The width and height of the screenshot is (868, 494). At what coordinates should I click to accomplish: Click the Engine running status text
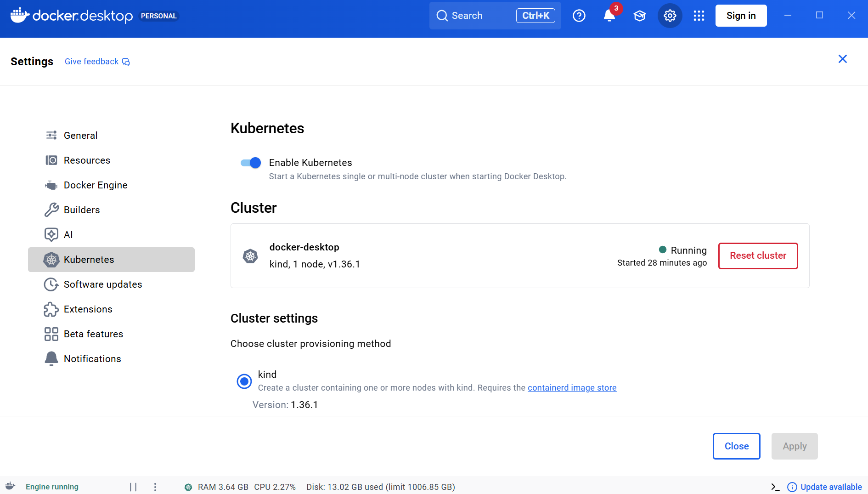coord(52,487)
